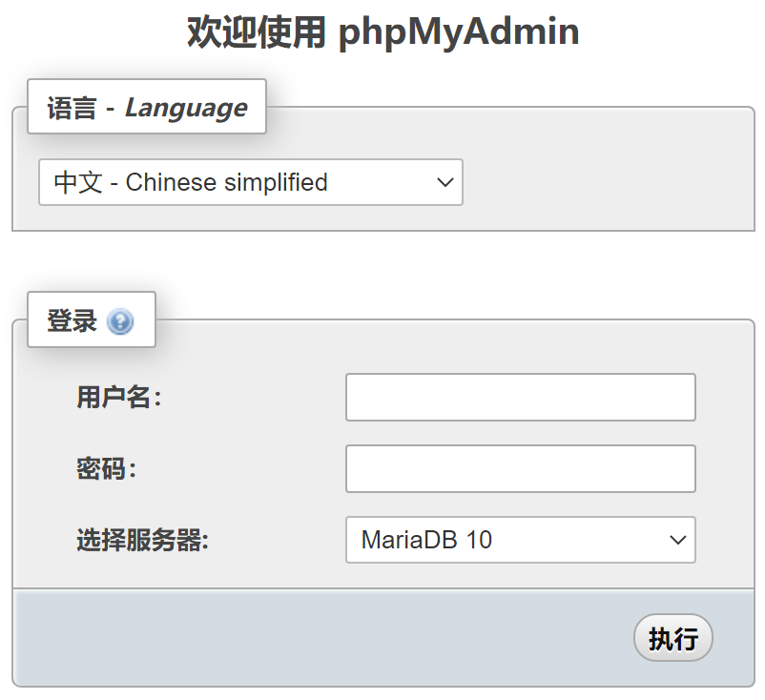This screenshot has height=700, width=765.
Task: Click the language dropdown chevron arrow
Action: (x=444, y=182)
